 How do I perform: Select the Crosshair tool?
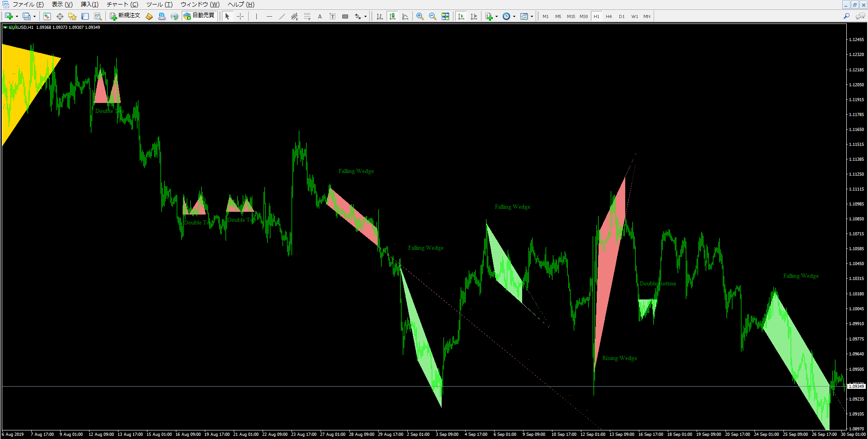pyautogui.click(x=240, y=16)
